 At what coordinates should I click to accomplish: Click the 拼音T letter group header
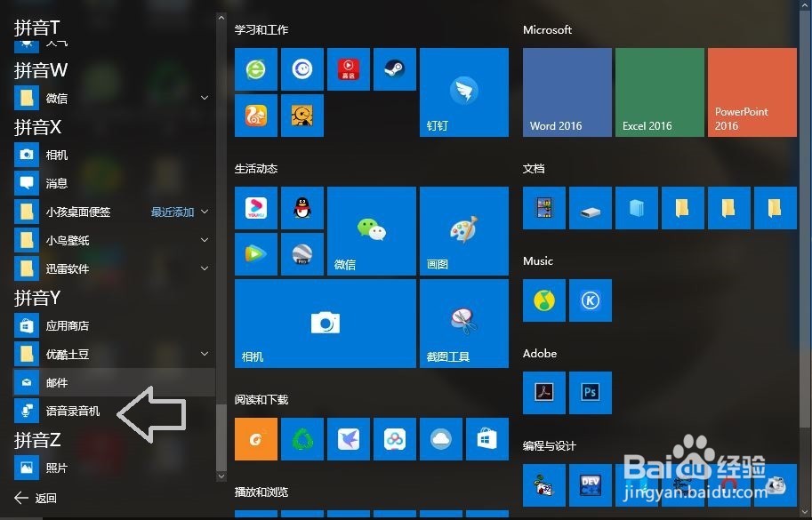(x=36, y=28)
